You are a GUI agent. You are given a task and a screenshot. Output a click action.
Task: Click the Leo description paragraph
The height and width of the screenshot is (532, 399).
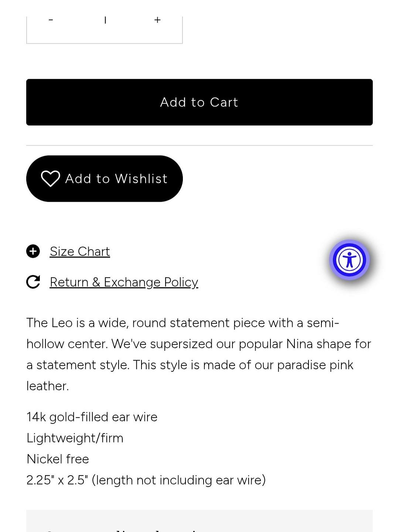tap(199, 354)
